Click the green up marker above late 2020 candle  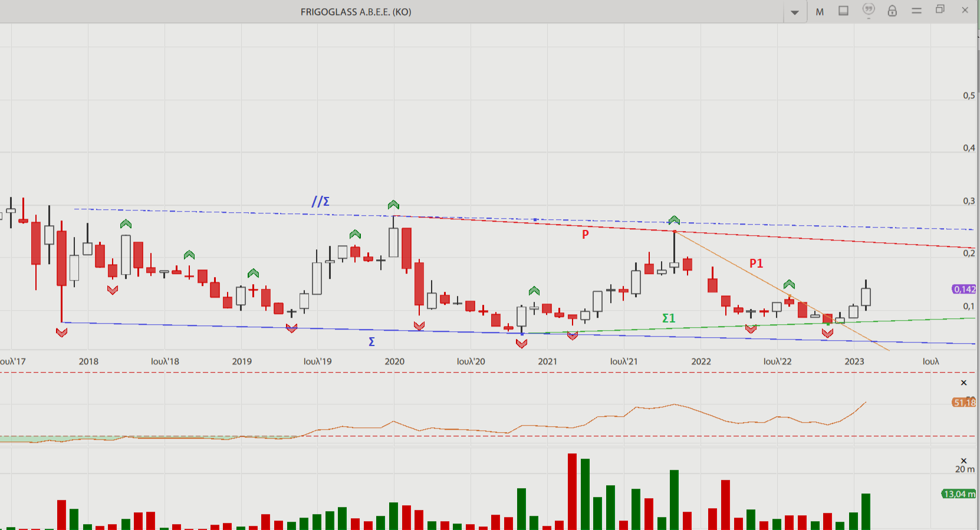(x=534, y=291)
